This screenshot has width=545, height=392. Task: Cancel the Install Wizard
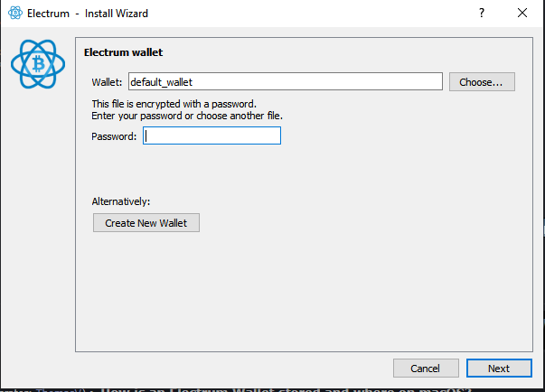coord(426,368)
